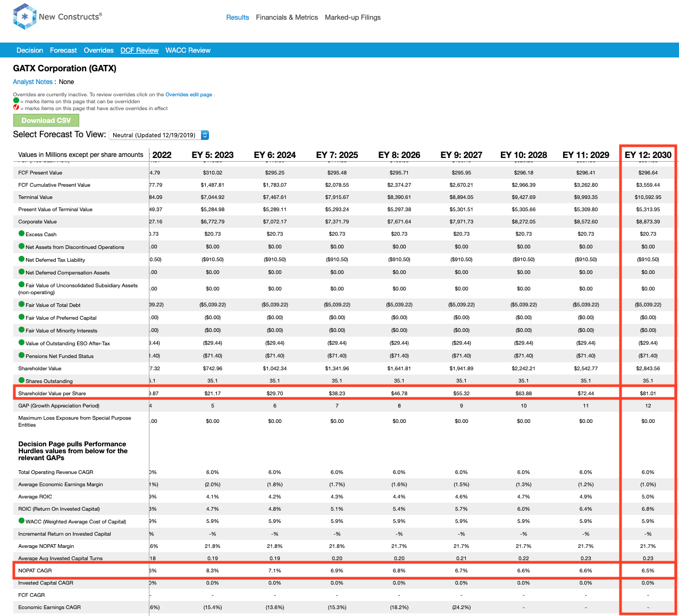Click green dot beside Net Deferred Compensation Assets

[22, 272]
